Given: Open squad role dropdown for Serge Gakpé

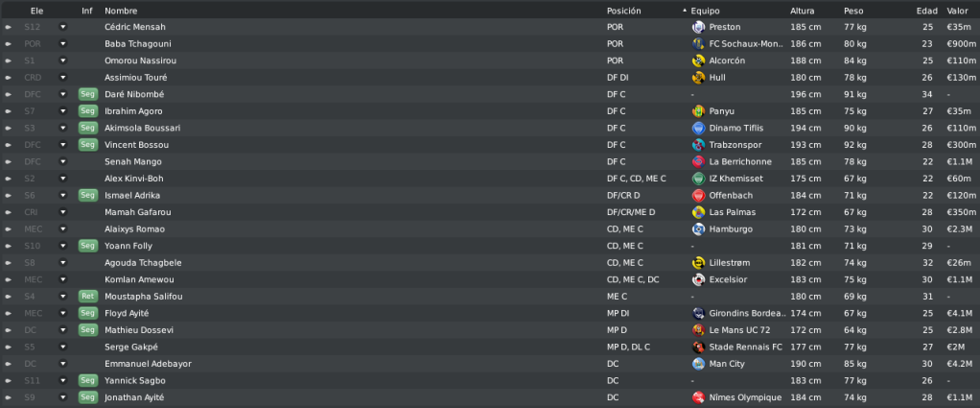Looking at the screenshot, I should (x=62, y=347).
